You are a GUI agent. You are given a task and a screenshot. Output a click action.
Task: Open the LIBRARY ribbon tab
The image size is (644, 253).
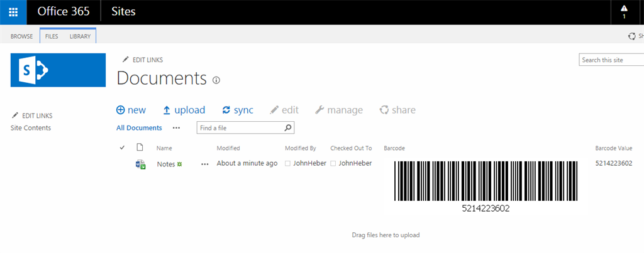pyautogui.click(x=80, y=36)
